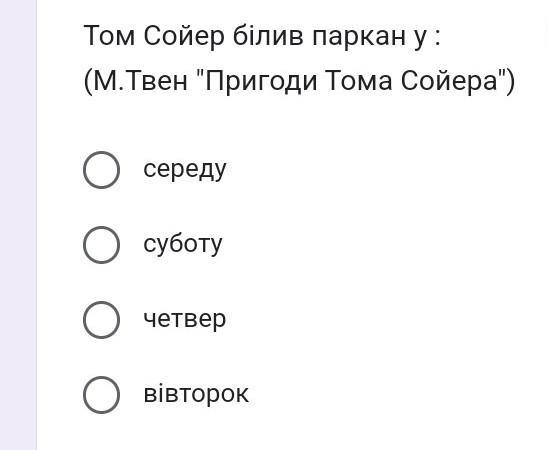Pick the вівторок radio button
Screen dimensions: 548x450
coord(101,395)
